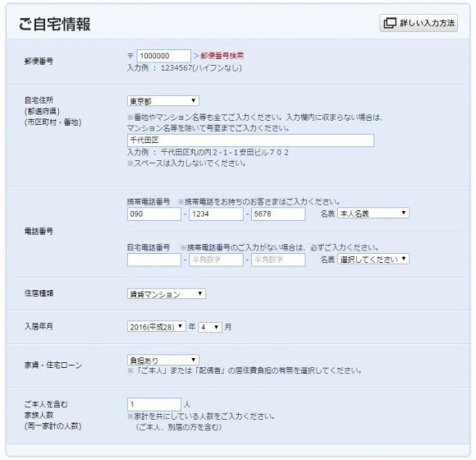476x460 pixels.
Task: Click the middle home phone 半角数字 field
Action: pos(216,260)
